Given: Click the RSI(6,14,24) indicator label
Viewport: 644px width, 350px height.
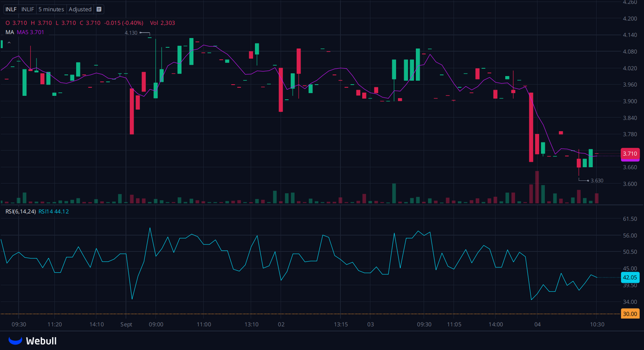Looking at the screenshot, I should click(x=21, y=212).
